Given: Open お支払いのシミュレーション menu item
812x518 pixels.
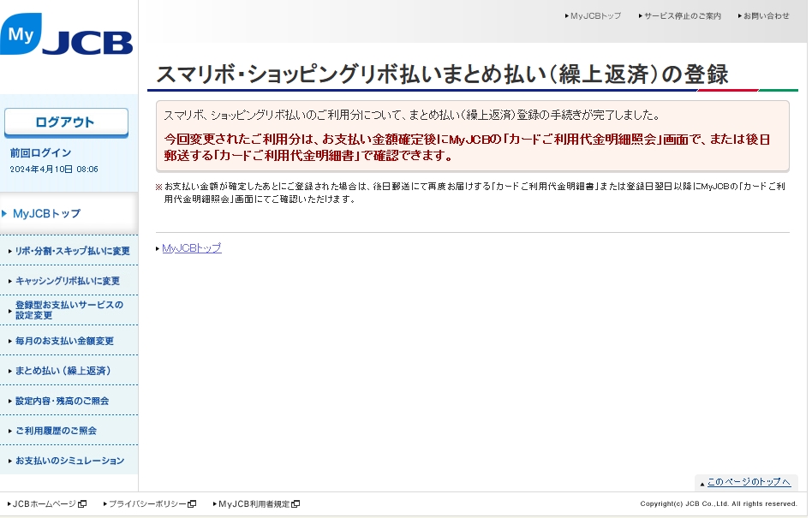Looking at the screenshot, I should [x=69, y=461].
